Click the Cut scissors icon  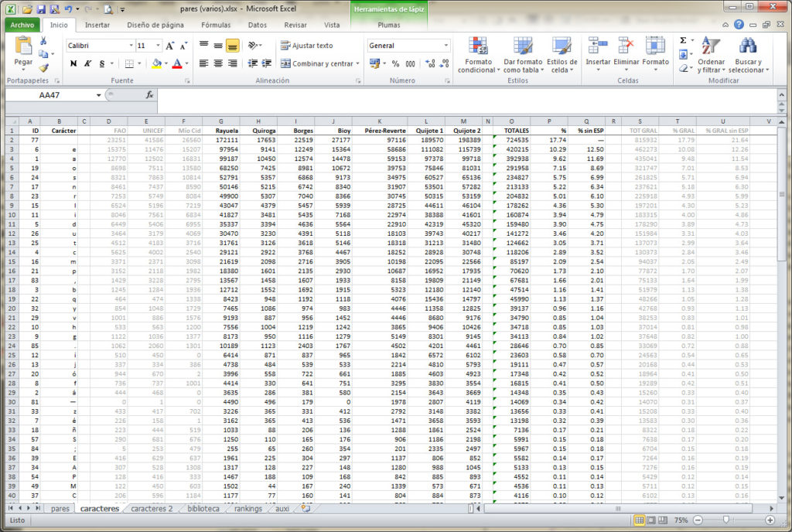(x=43, y=41)
